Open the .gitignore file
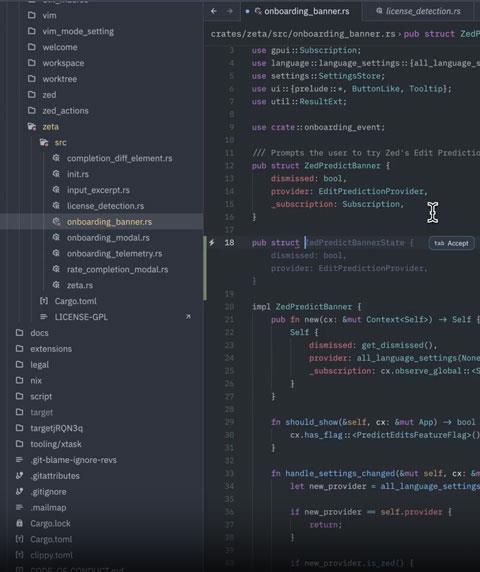Image resolution: width=480 pixels, height=572 pixels. point(48,492)
